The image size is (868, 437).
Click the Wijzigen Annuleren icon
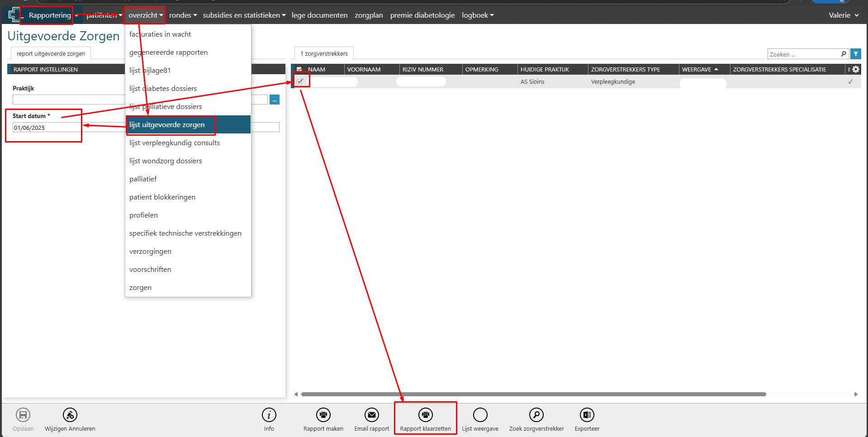(70, 415)
